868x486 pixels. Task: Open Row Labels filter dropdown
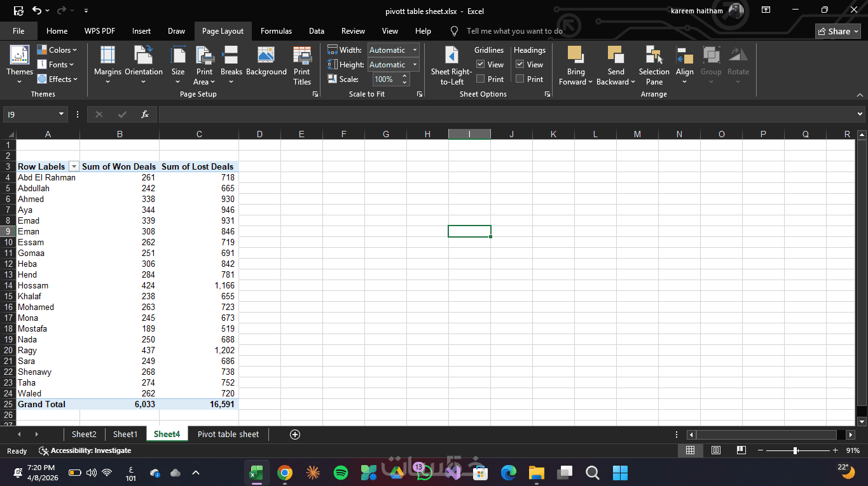pos(74,166)
